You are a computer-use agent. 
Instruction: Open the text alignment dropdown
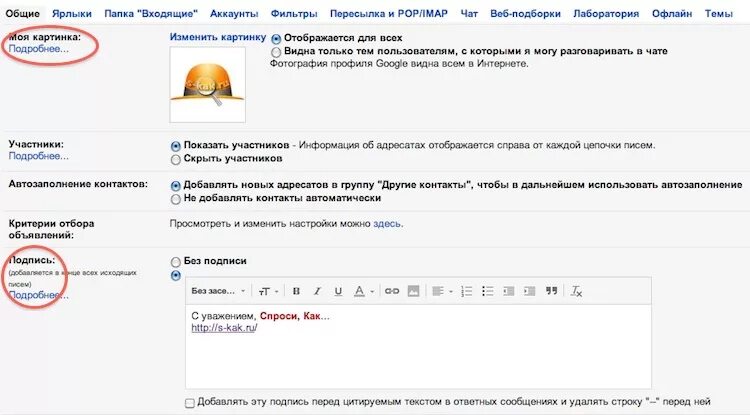pyautogui.click(x=442, y=291)
